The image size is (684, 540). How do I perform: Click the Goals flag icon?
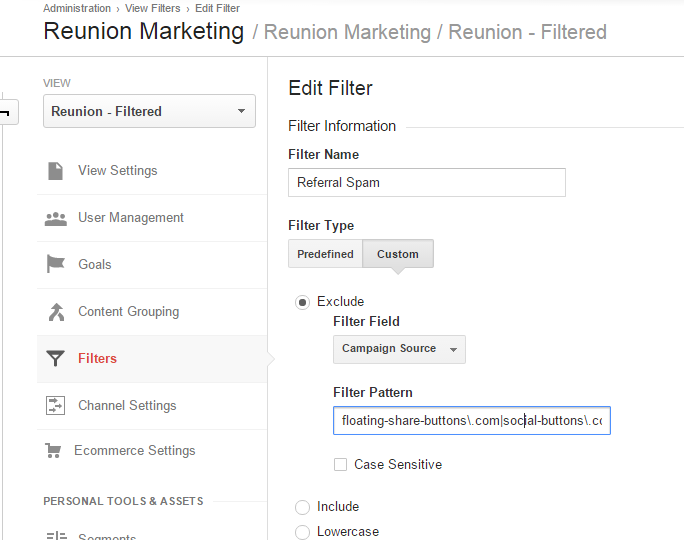click(x=55, y=264)
